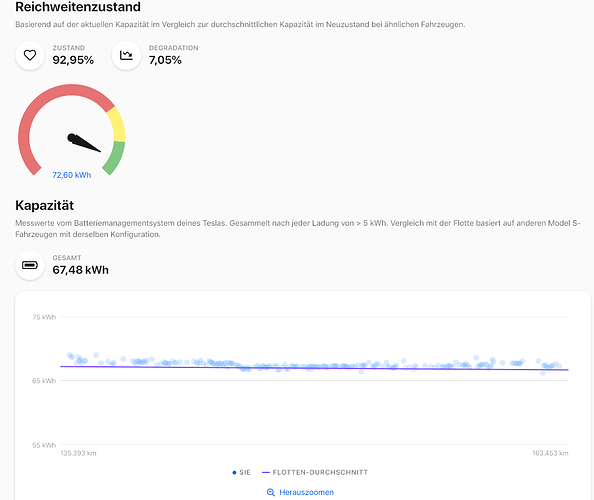Click the yellow segment of the gauge
This screenshot has width=594, height=500.
pyautogui.click(x=117, y=124)
